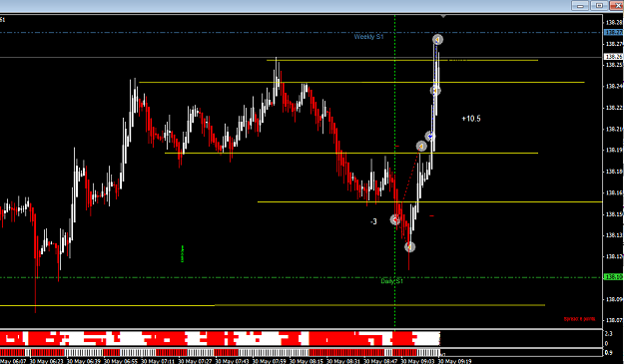
Task: Click the 30 May 06:55 time label
Action: click(x=121, y=361)
